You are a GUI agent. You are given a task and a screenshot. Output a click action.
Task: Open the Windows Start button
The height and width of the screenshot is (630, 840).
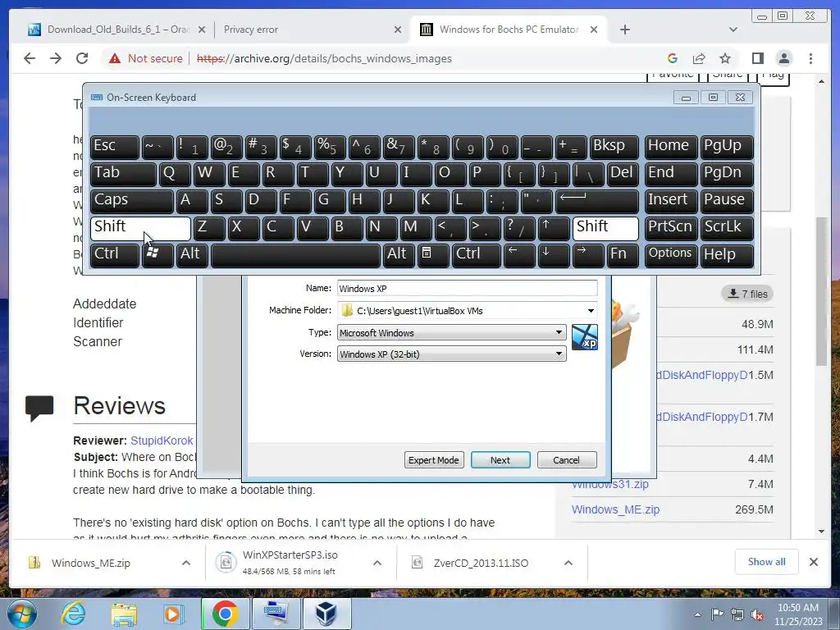(x=22, y=614)
